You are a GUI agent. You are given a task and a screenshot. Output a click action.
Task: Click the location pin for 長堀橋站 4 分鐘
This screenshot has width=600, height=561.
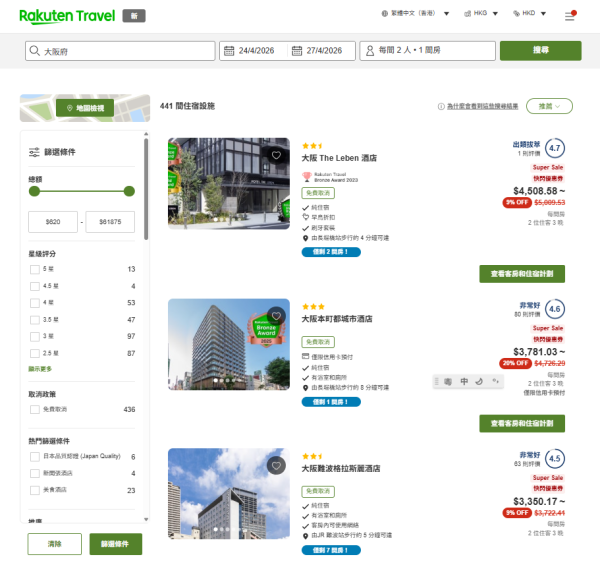[x=305, y=238]
